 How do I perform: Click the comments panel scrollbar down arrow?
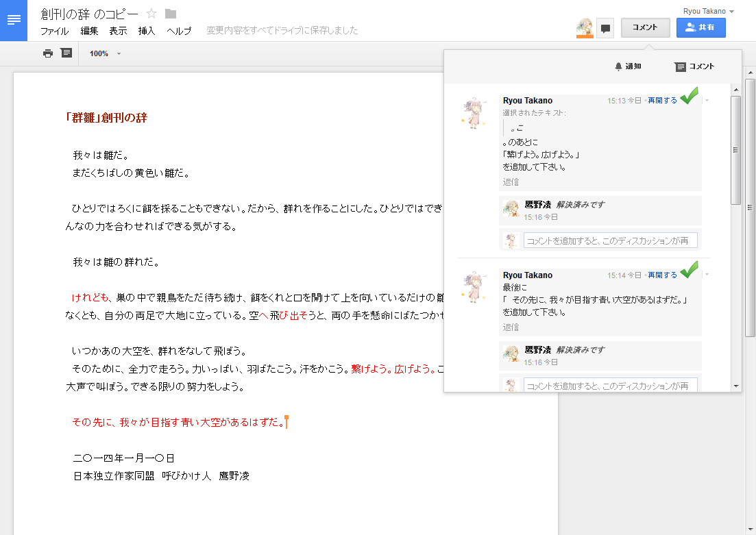736,386
